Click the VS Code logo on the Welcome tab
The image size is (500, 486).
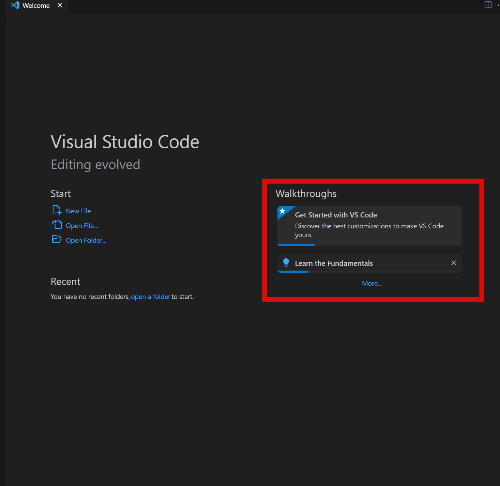pyautogui.click(x=15, y=5)
